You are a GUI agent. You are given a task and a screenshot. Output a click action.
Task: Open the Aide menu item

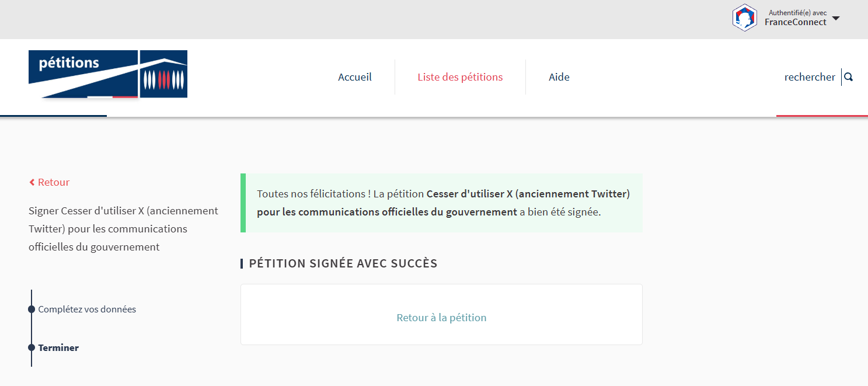(x=559, y=77)
